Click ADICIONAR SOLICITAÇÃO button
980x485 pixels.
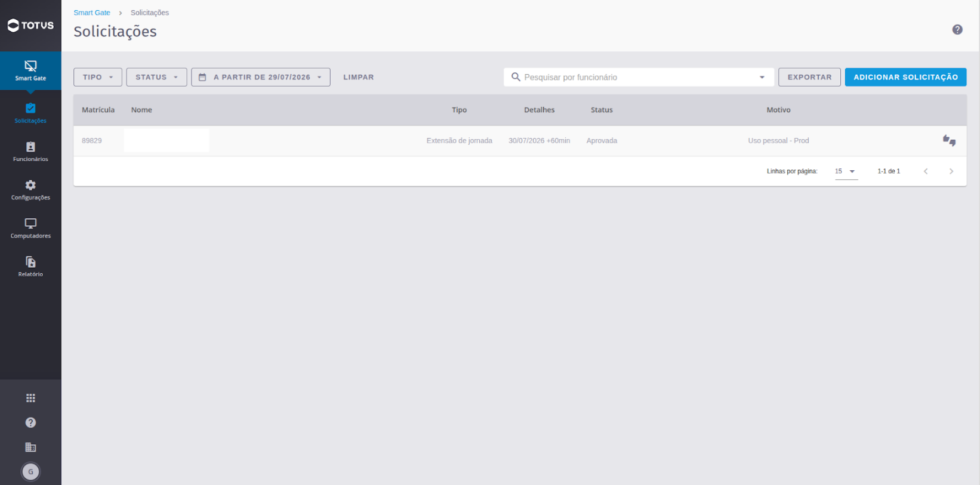tap(905, 77)
